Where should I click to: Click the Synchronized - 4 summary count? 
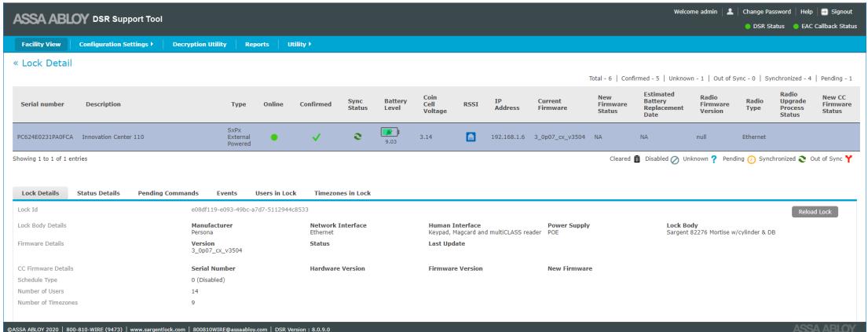click(789, 78)
